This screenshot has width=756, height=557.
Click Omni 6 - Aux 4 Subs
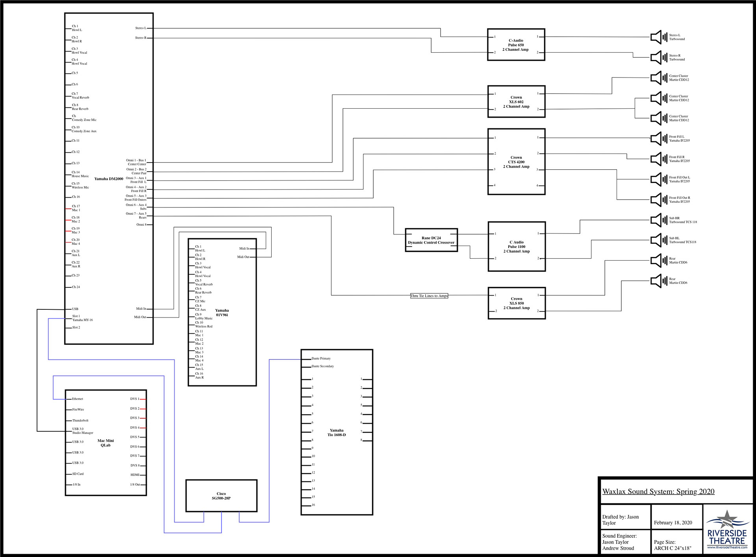136,207
